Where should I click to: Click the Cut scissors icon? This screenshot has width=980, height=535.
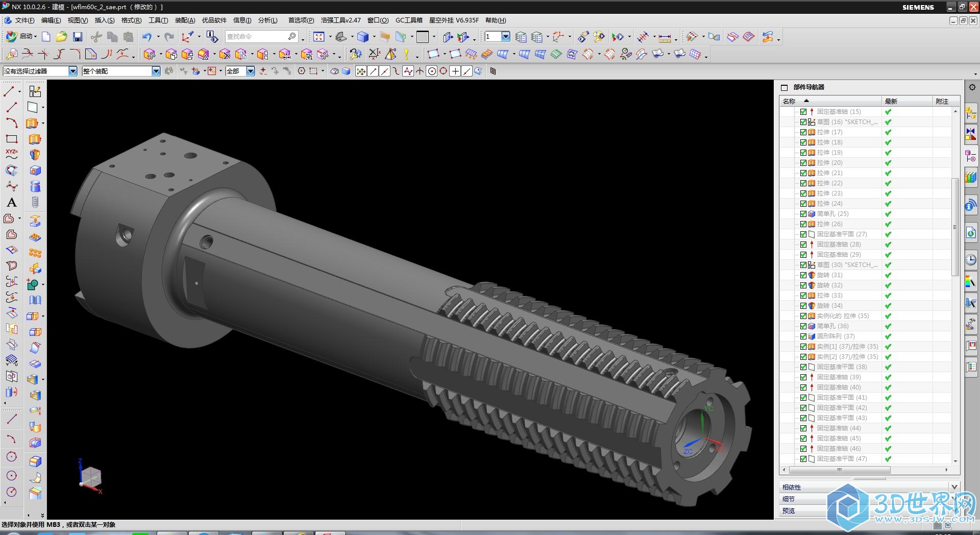click(x=96, y=37)
